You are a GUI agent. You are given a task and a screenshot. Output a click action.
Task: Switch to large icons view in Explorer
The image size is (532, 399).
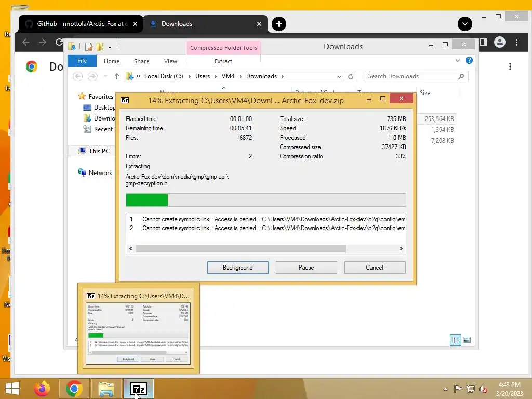pyautogui.click(x=467, y=340)
